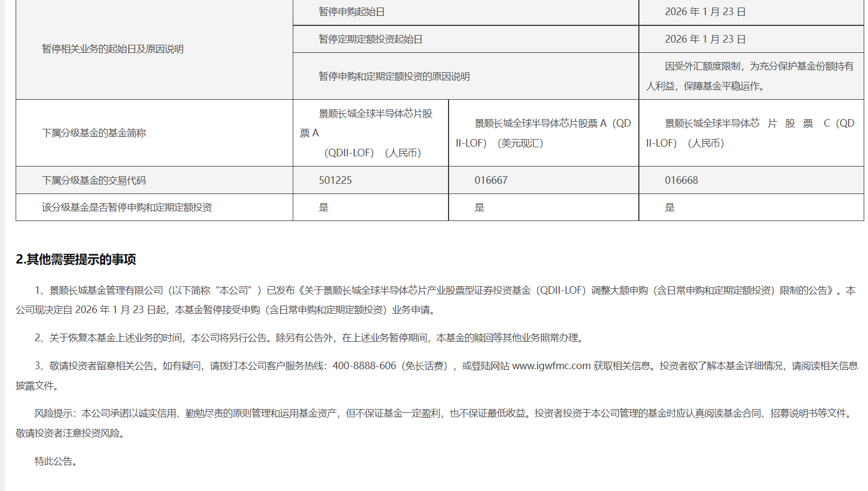Click the '暂停申购和定期定额投资的原因说明' cell
The width and height of the screenshot is (868, 491).
coord(466,76)
